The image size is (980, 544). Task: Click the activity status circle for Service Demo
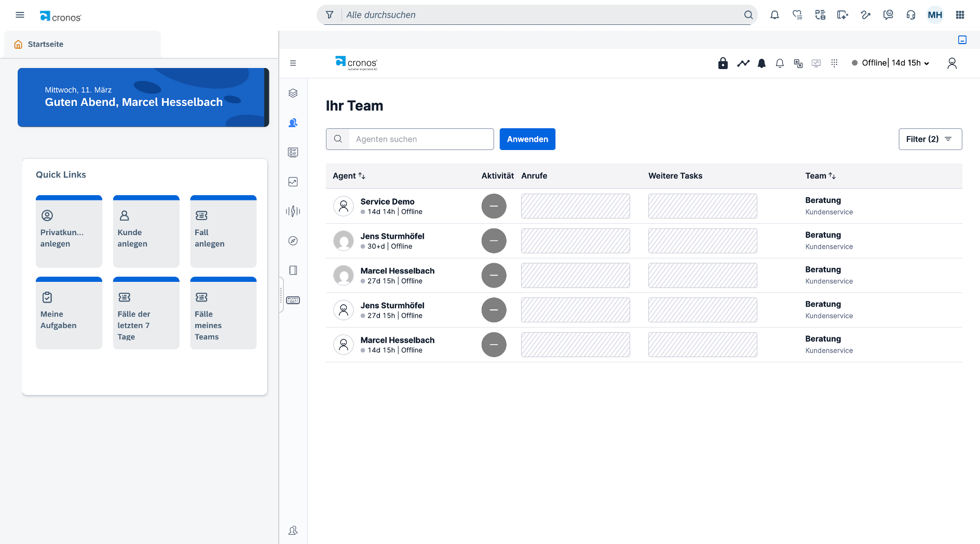click(494, 206)
